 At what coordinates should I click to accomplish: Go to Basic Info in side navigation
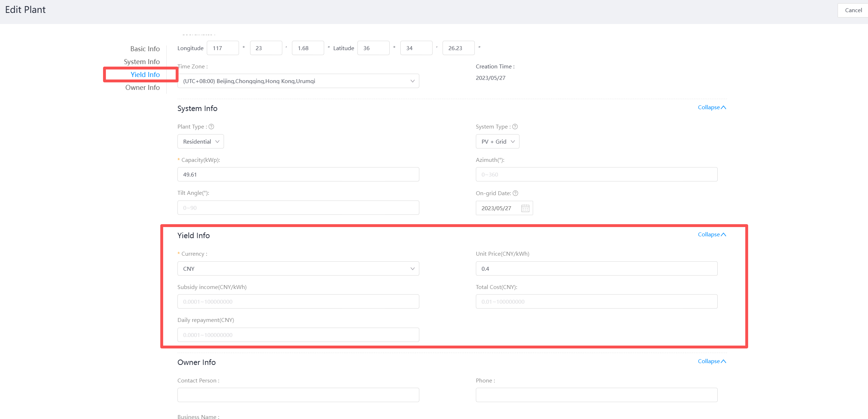(145, 49)
